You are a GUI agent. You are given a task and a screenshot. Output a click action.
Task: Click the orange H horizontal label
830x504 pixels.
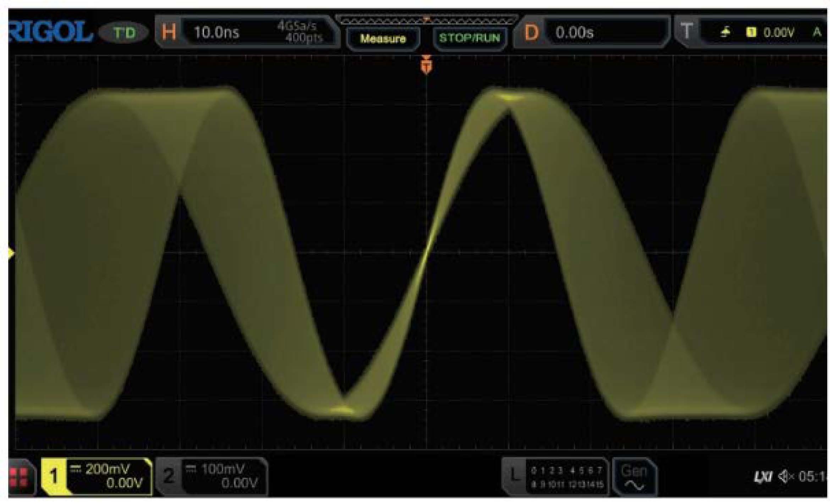pos(169,32)
